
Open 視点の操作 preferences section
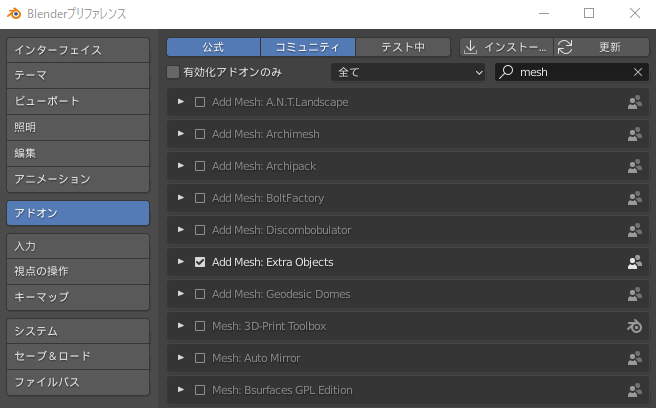[x=78, y=271]
